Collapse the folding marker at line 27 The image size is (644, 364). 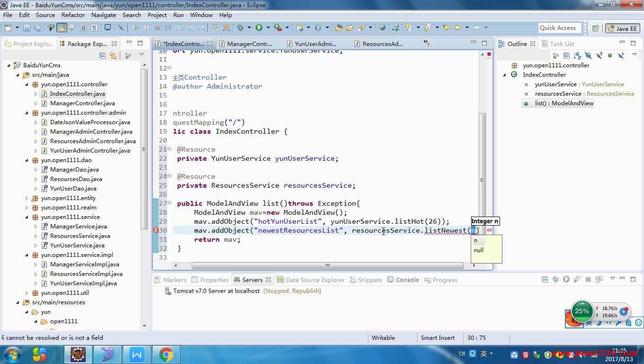[170, 202]
